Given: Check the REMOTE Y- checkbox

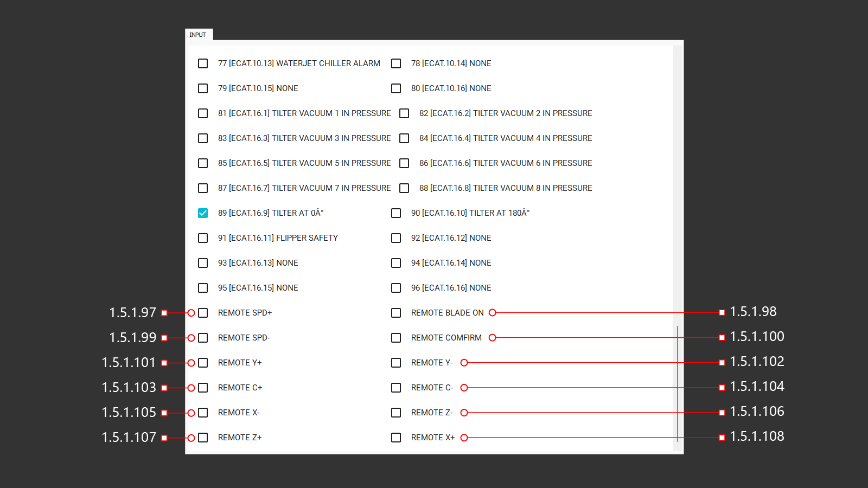Looking at the screenshot, I should [396, 363].
